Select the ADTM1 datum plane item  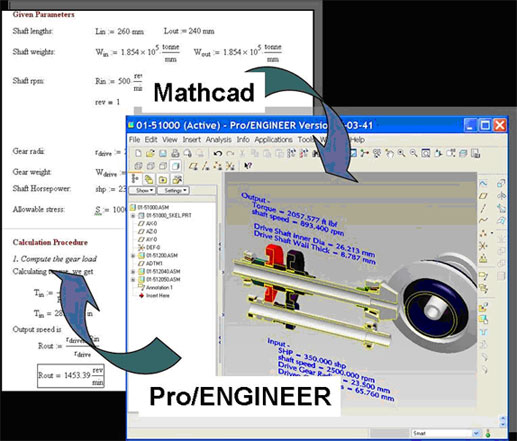(x=150, y=263)
